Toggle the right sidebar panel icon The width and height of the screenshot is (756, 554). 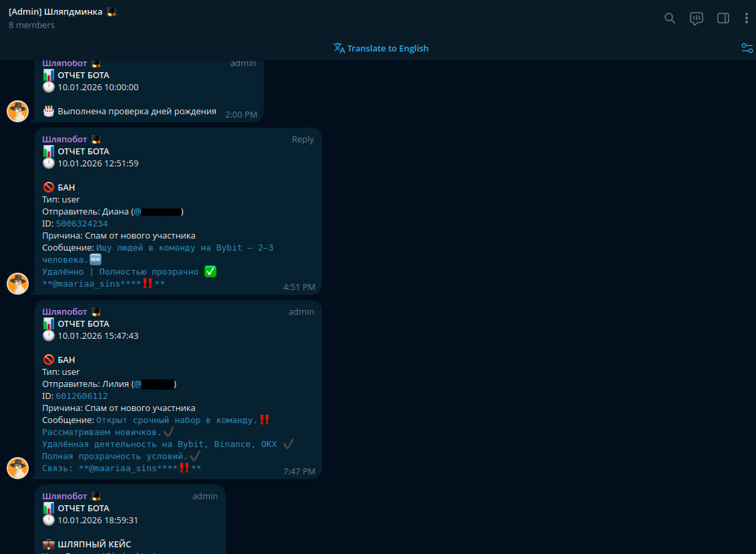[723, 18]
